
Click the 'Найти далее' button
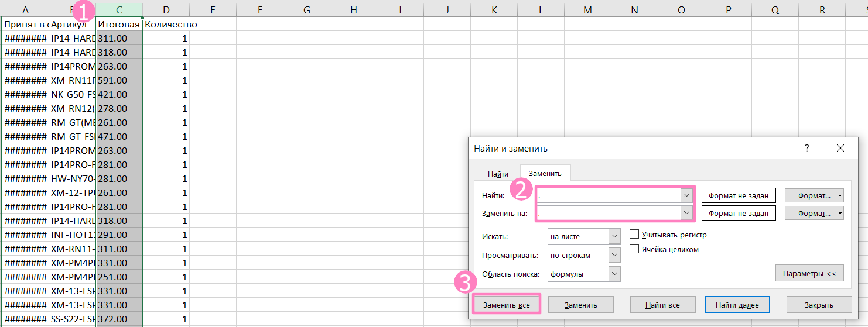point(737,305)
